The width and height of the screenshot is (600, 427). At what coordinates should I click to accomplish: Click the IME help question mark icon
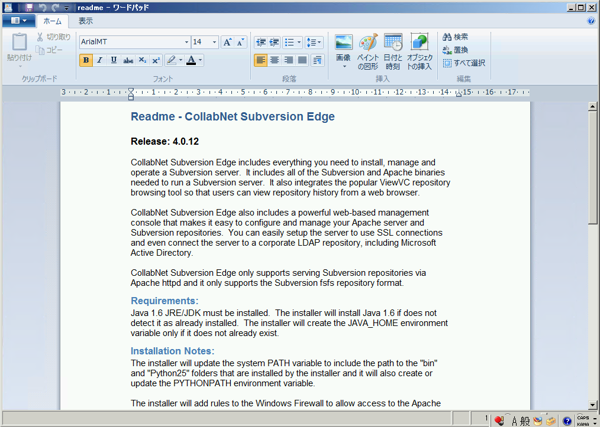[x=567, y=421]
